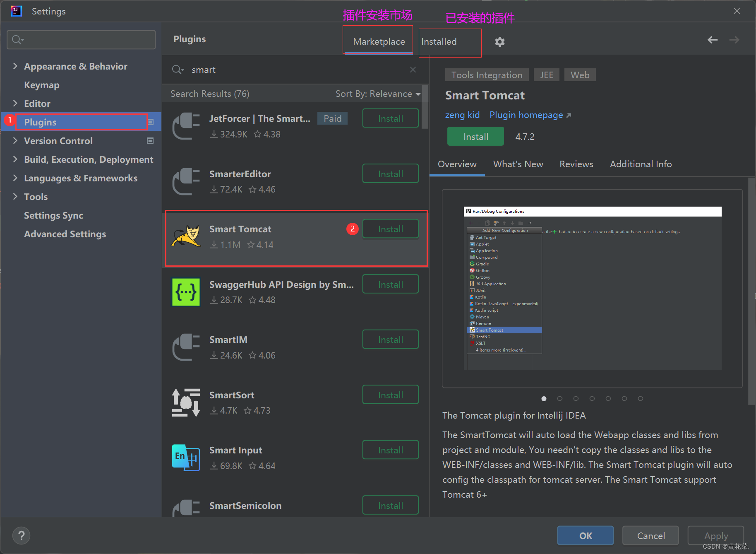Expand the Version Control node
The height and width of the screenshot is (554, 756).
pyautogui.click(x=15, y=141)
